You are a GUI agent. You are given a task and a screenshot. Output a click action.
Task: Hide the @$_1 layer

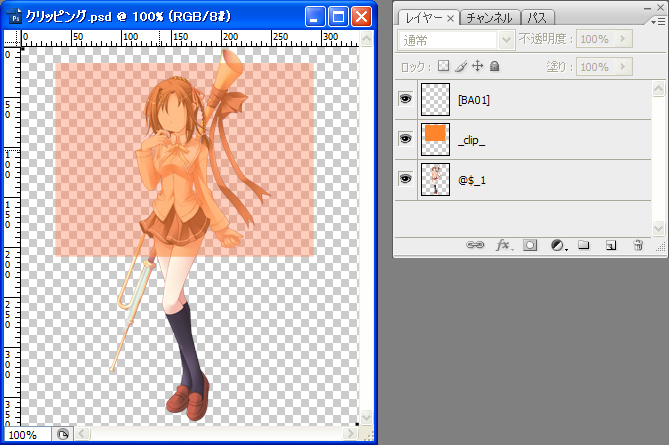[405, 178]
